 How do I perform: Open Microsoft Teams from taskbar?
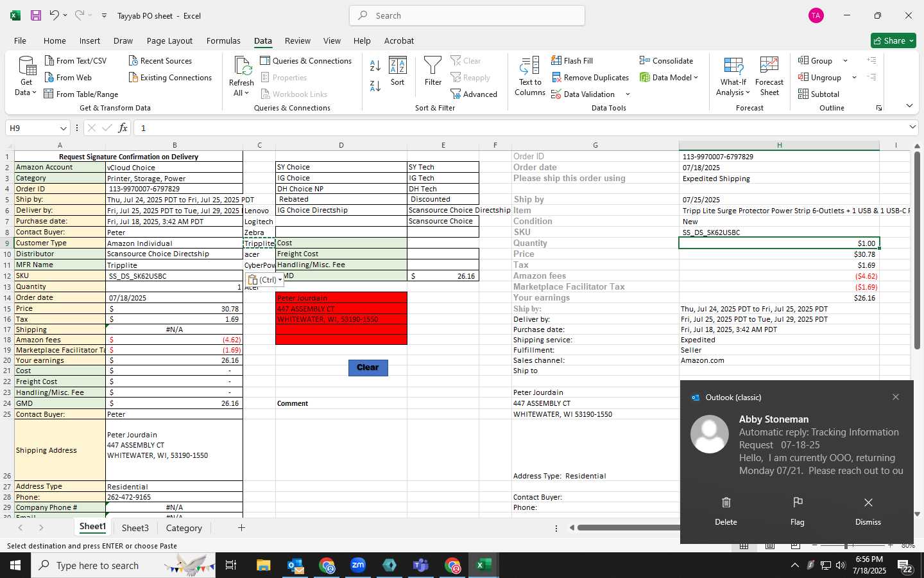coord(421,565)
